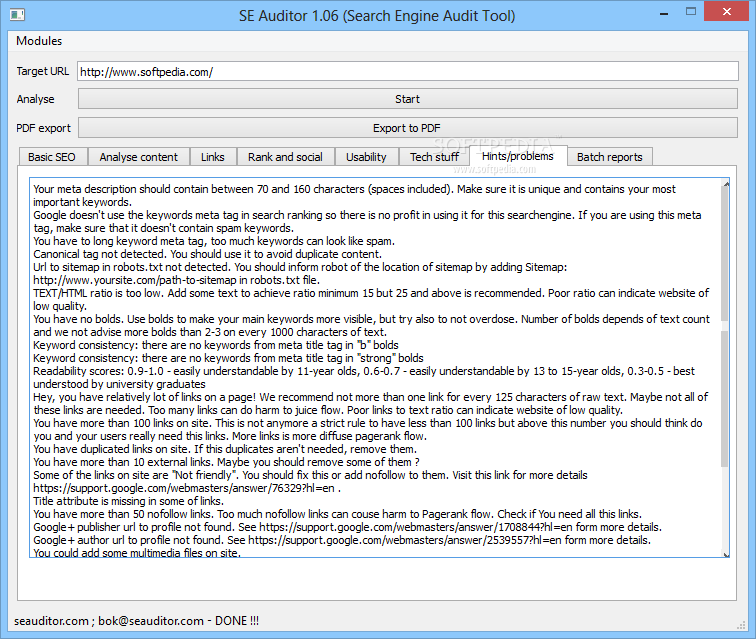Screen dimensions: 756x639
Task: Click the 'Analyse' label
Action: tap(35, 99)
